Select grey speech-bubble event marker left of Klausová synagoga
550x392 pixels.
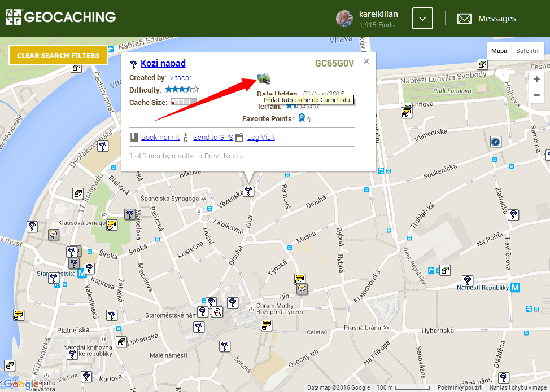point(53,235)
